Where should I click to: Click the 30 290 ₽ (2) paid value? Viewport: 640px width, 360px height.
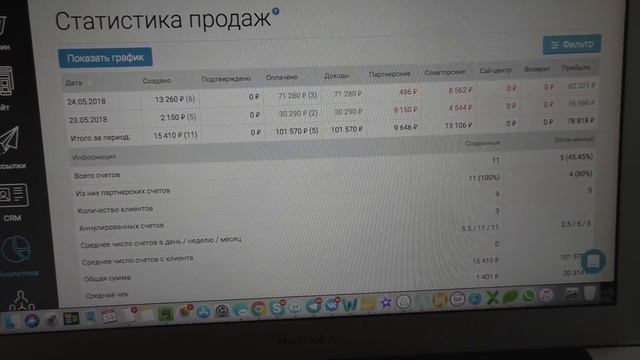298,113
